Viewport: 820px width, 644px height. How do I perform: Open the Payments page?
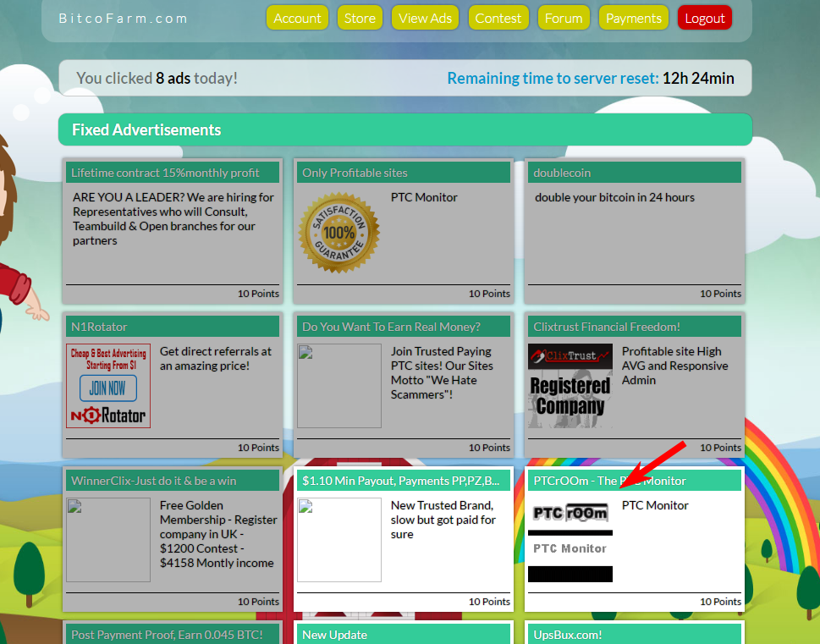633,18
